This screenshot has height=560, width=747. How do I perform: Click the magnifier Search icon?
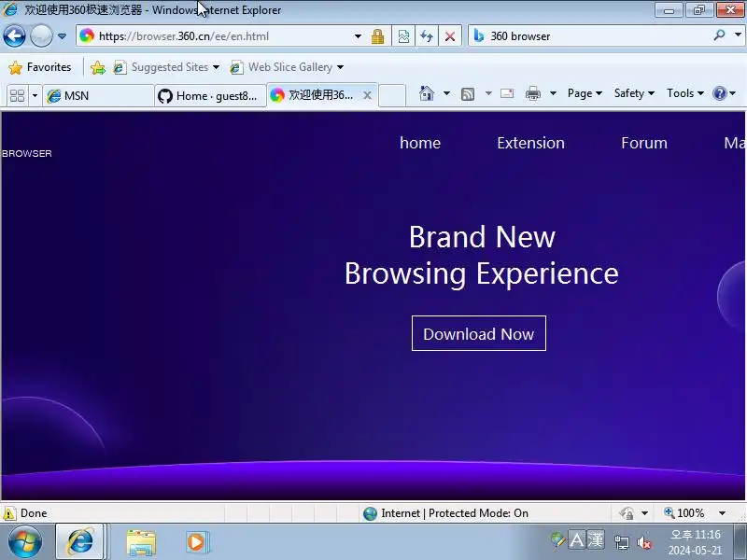pos(719,35)
